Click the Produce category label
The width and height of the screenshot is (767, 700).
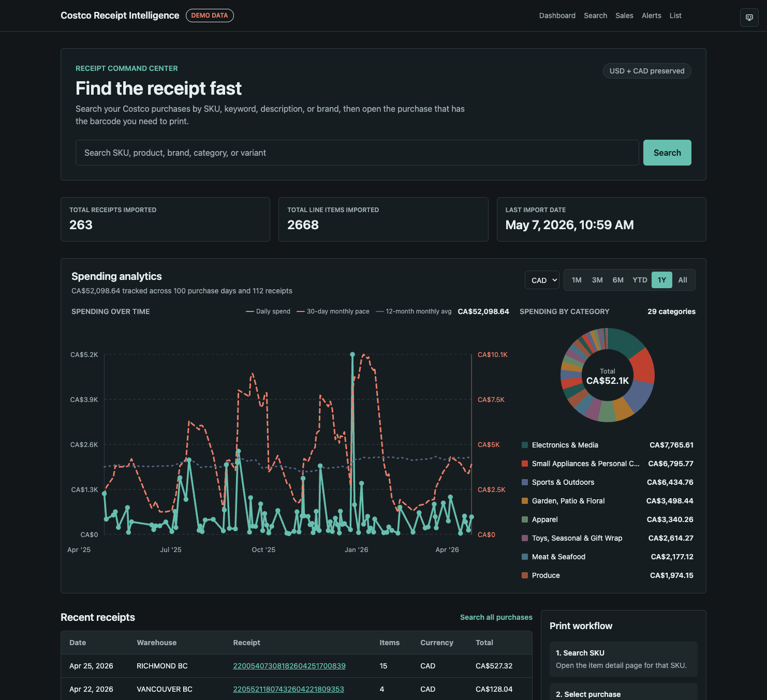[x=545, y=575]
